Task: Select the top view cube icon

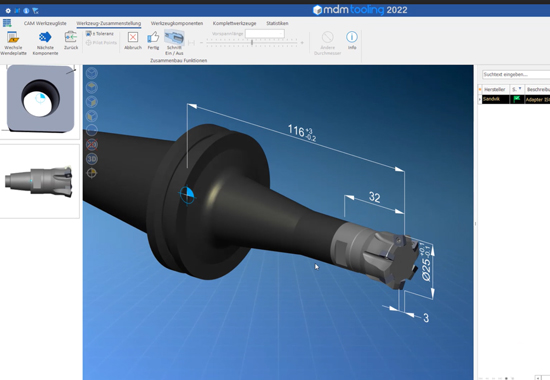Action: pos(92,87)
